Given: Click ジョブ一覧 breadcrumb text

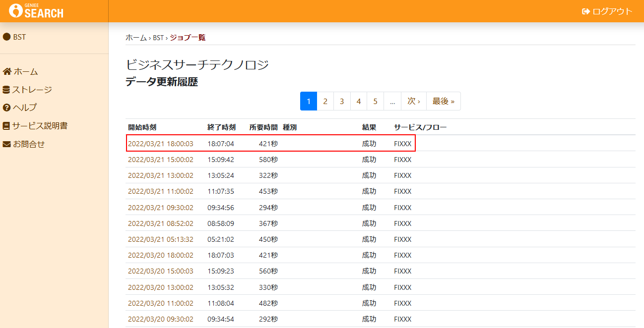Looking at the screenshot, I should click(188, 38).
